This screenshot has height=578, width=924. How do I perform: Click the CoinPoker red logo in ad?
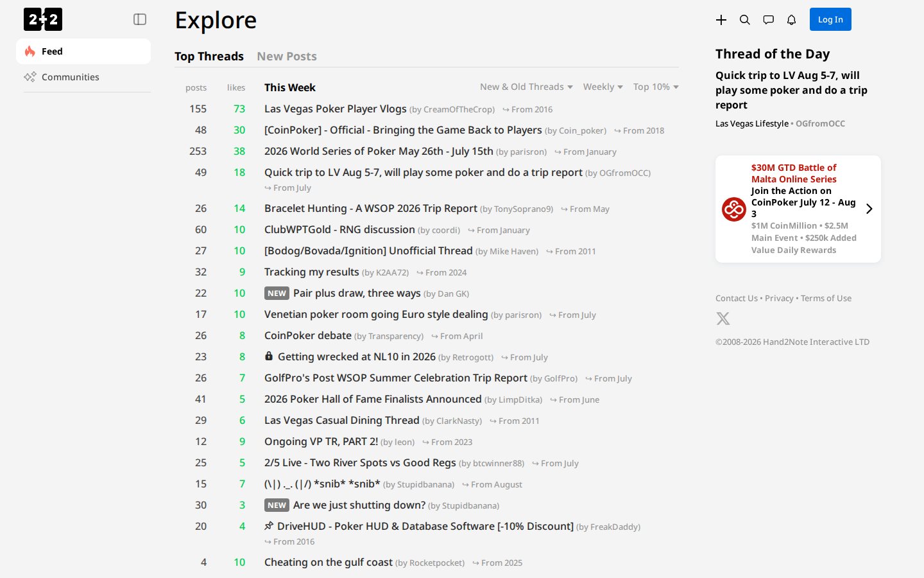734,209
